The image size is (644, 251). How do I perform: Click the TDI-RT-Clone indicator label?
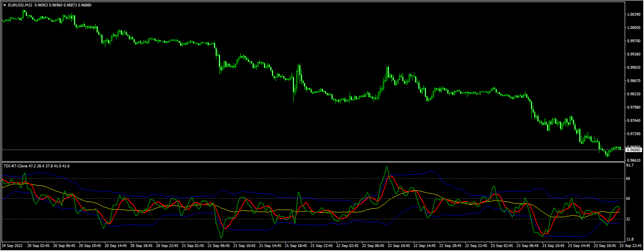point(15,166)
